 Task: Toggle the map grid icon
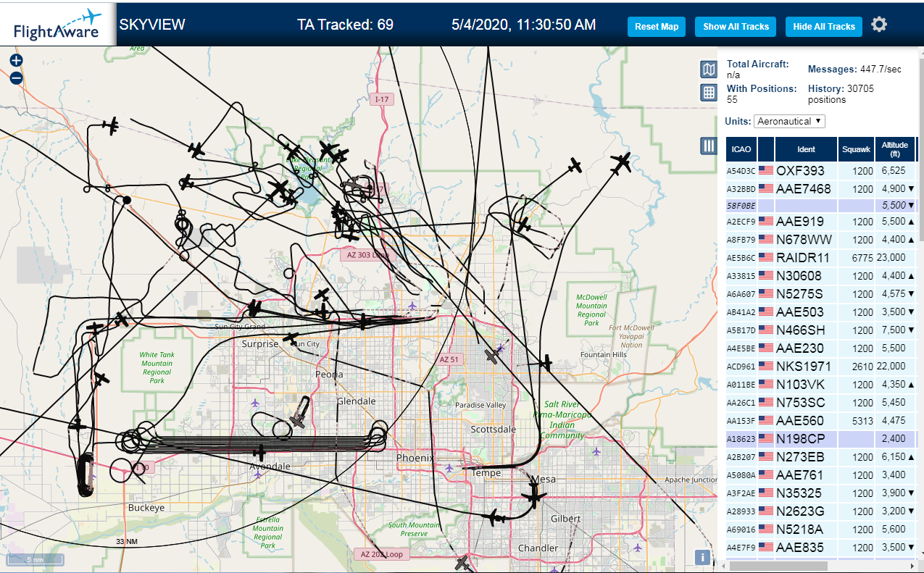click(x=709, y=93)
